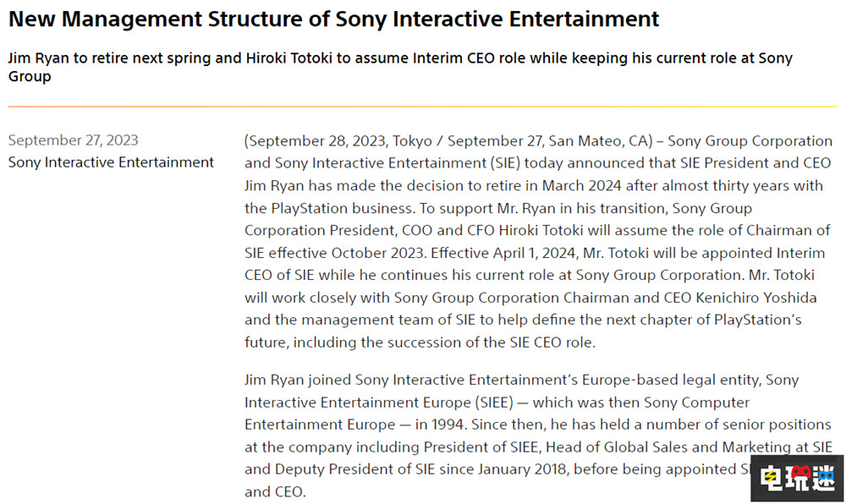The height and width of the screenshot is (504, 846).
Task: Click 'PlayStation's' in the first paragraph
Action: pos(755,320)
